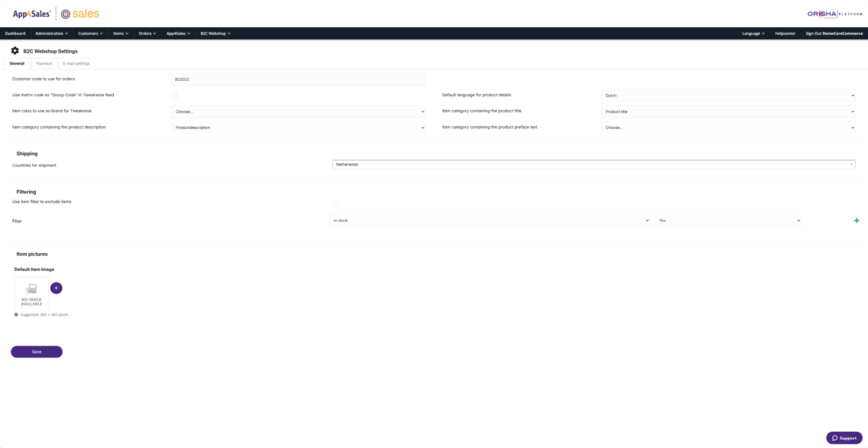The image size is (868, 448).
Task: Open the Dashboard menu item
Action: [x=15, y=33]
